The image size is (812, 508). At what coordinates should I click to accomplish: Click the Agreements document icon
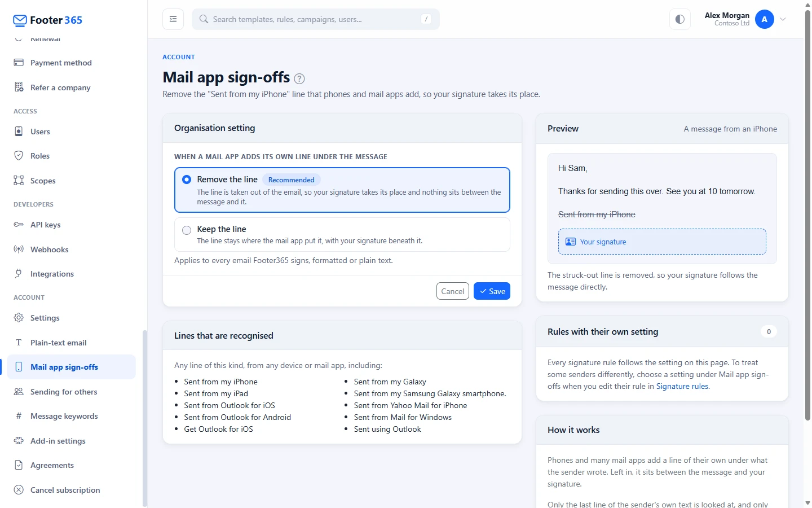click(19, 465)
